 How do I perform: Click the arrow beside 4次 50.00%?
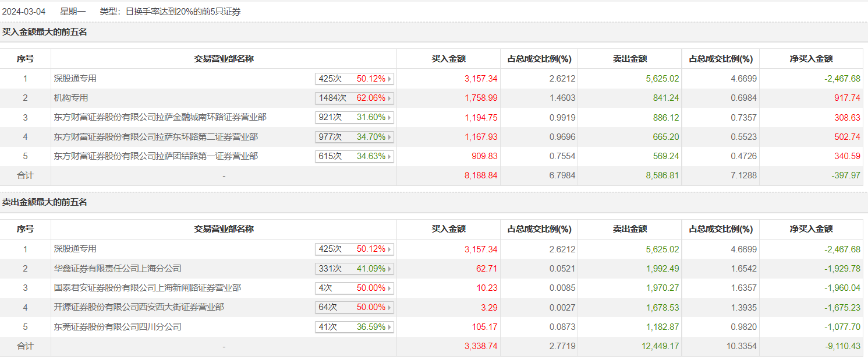tap(389, 288)
